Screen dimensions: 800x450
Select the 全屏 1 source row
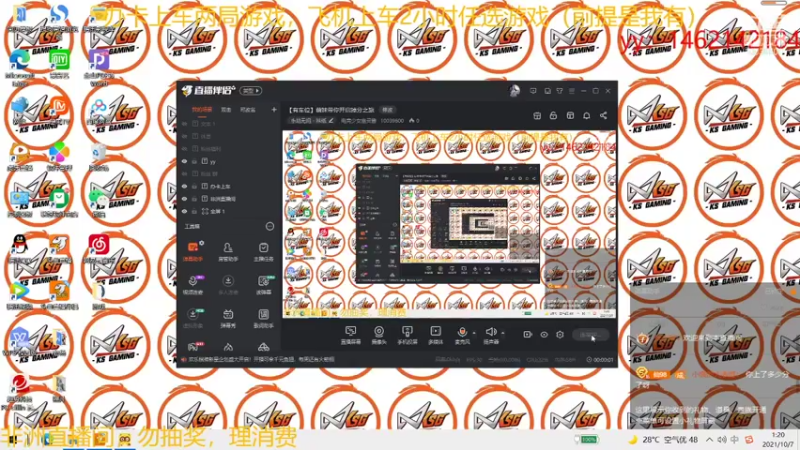229,211
